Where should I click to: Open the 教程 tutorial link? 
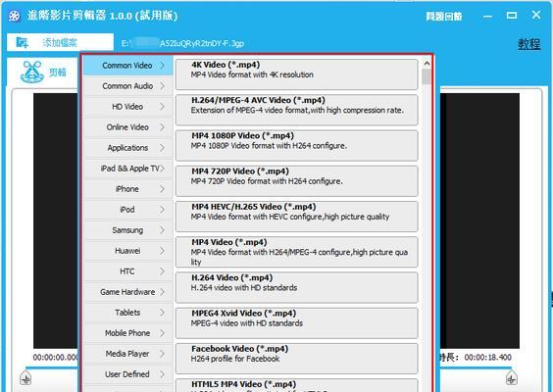(x=529, y=44)
